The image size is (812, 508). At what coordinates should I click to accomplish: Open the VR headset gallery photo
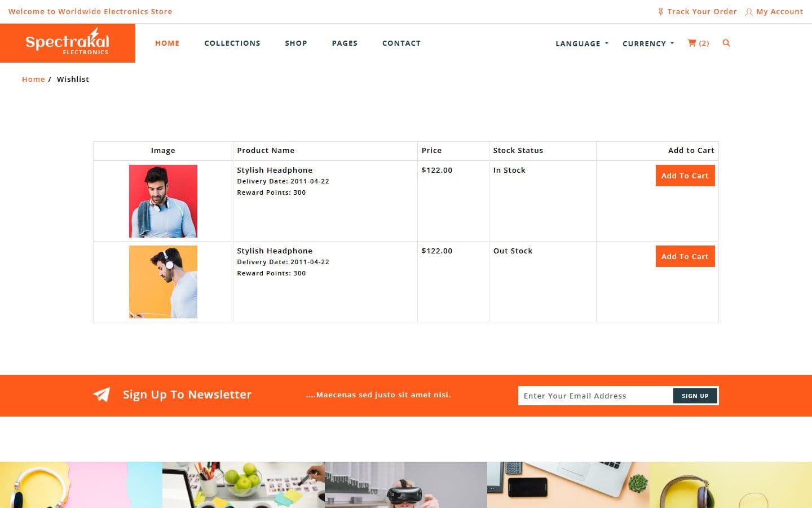406,485
